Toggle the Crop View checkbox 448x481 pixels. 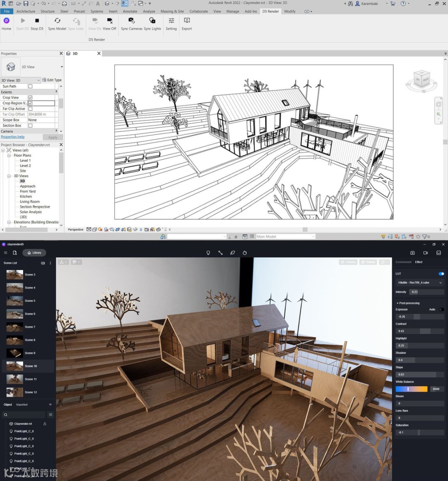[x=30, y=98]
